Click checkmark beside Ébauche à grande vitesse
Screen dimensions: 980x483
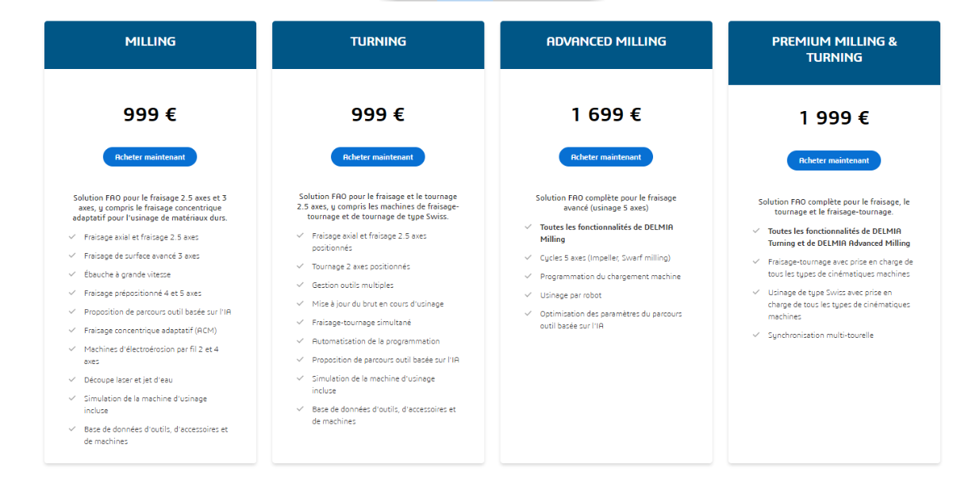[72, 274]
